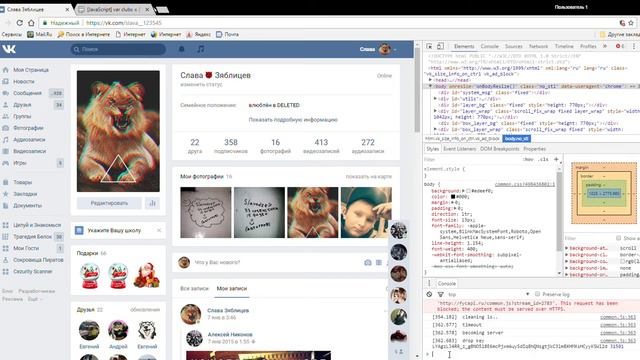Screen dimensions: 640x360
Task: Toggle DevTools device mode icon
Action: (440, 46)
